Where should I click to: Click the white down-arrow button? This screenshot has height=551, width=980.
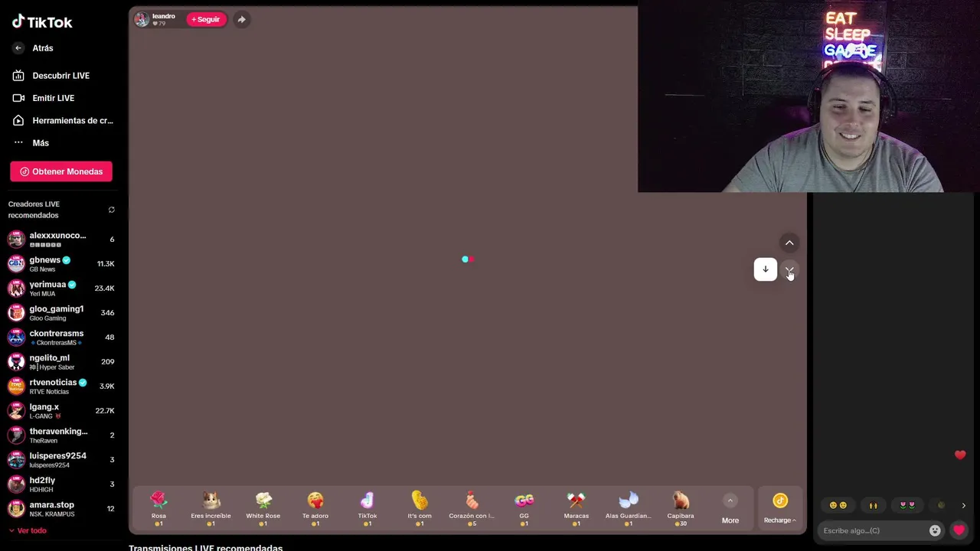[766, 269]
